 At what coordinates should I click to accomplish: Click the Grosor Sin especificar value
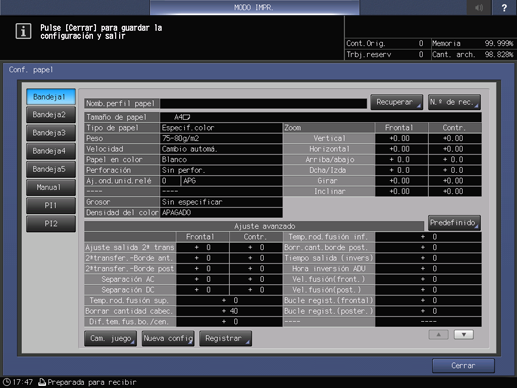tap(221, 202)
